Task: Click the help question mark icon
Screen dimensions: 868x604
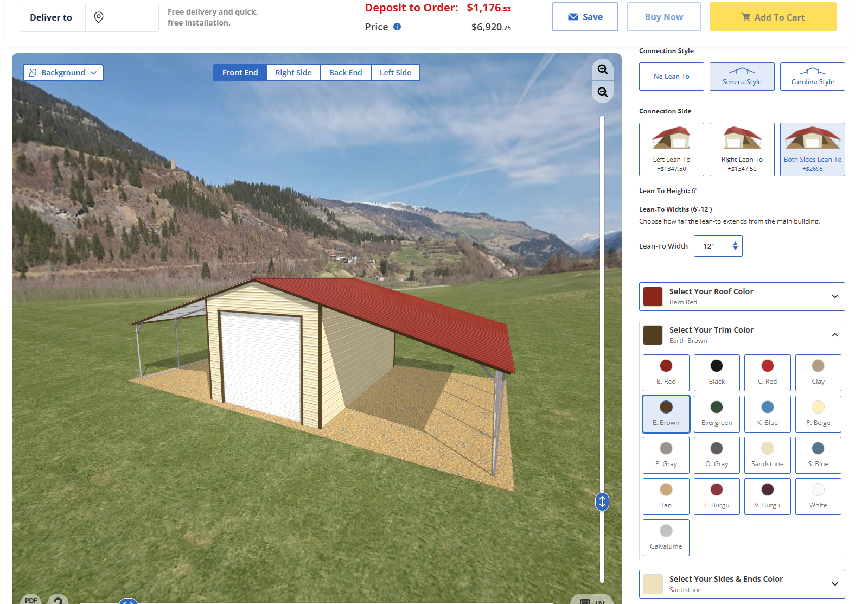Action: point(58,599)
